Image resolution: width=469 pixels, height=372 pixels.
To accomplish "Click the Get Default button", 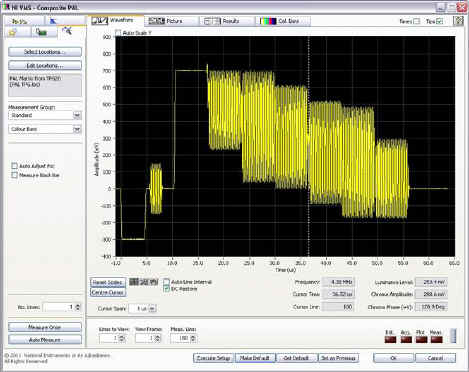I will [x=296, y=358].
